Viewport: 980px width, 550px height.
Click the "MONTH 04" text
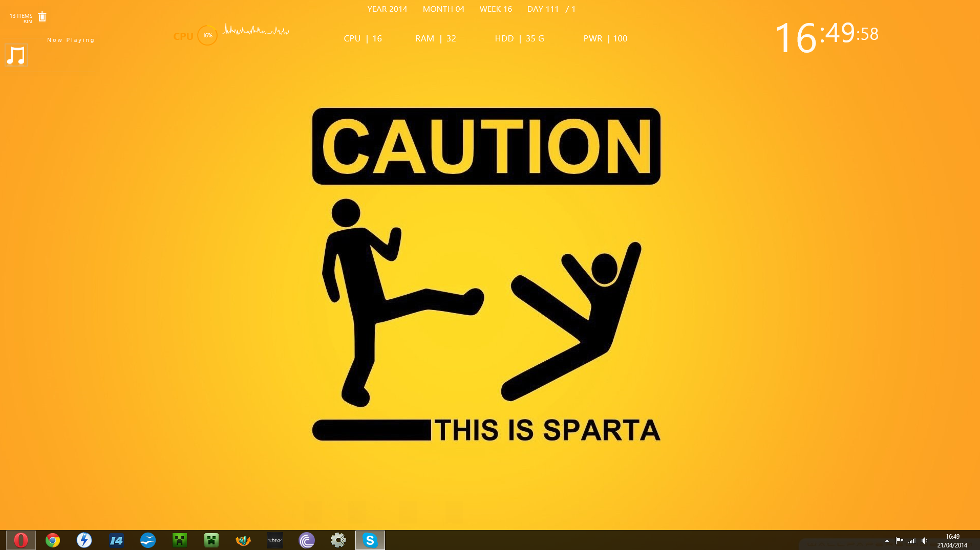click(x=443, y=9)
